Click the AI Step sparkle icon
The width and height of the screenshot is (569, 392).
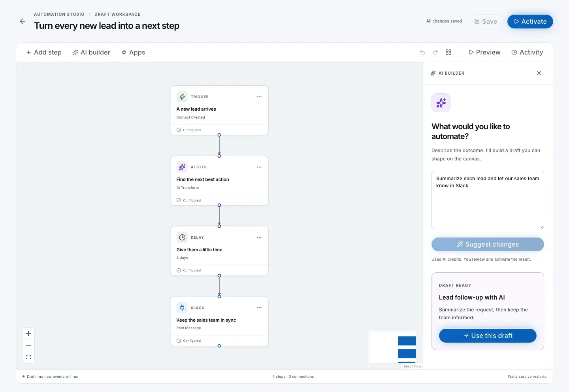(182, 167)
